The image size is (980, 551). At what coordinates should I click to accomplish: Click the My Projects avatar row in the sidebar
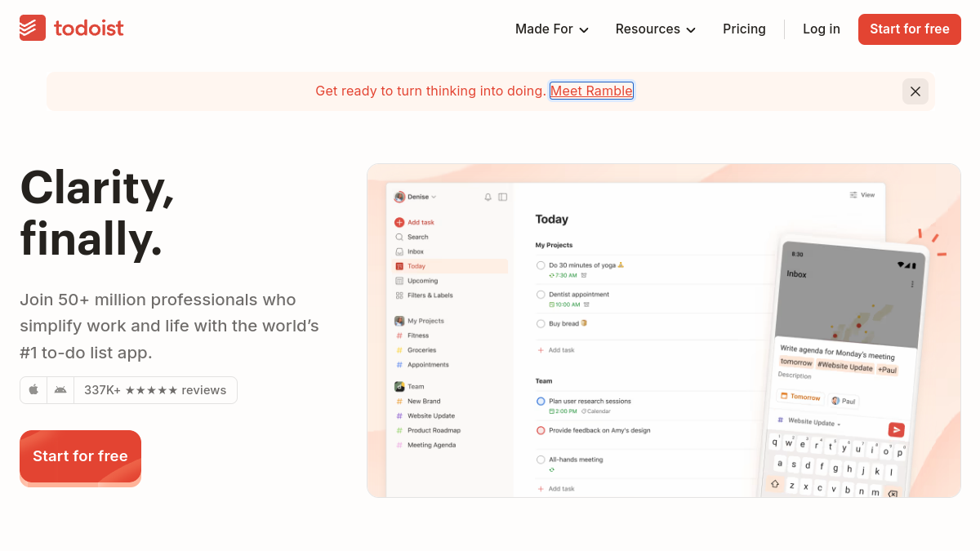click(420, 321)
